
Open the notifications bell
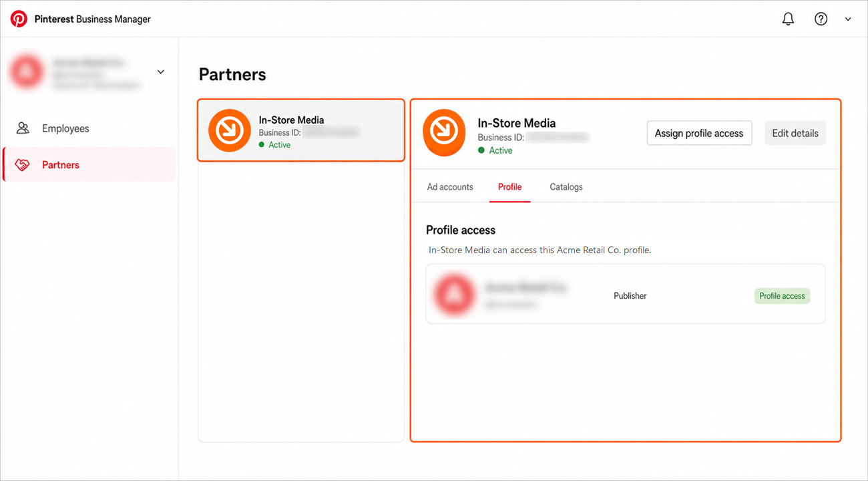788,19
